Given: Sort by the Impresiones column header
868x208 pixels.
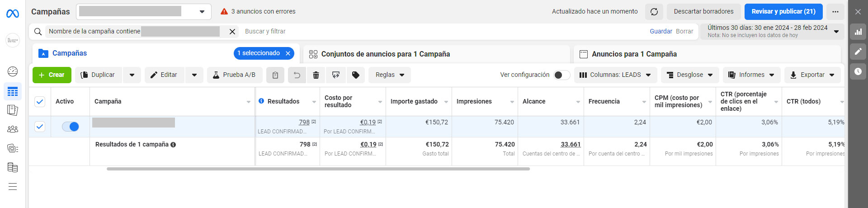Looking at the screenshot, I should [474, 102].
